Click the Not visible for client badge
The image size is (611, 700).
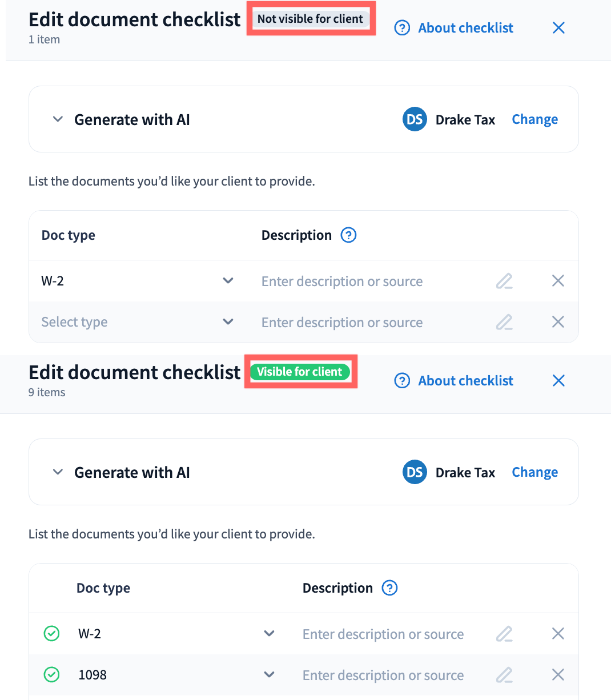coord(310,19)
